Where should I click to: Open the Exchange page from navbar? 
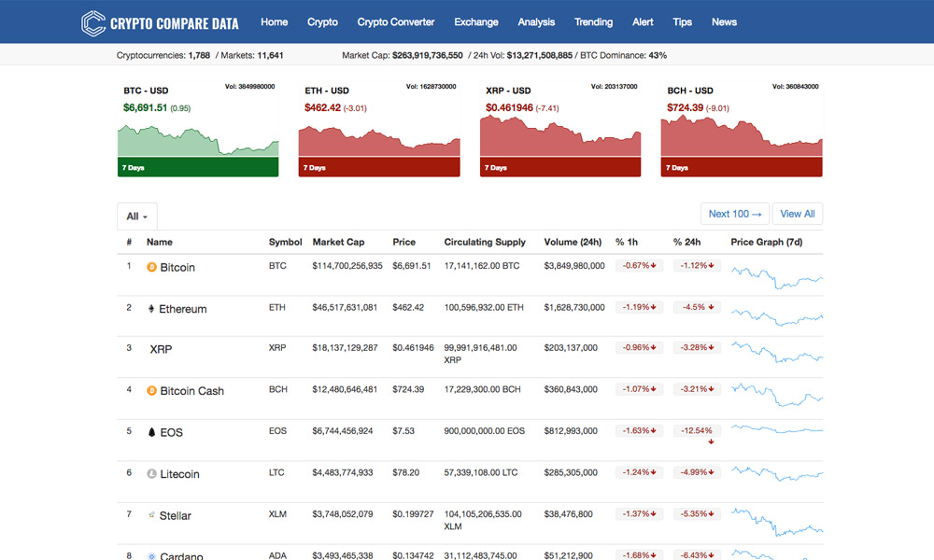click(x=476, y=22)
